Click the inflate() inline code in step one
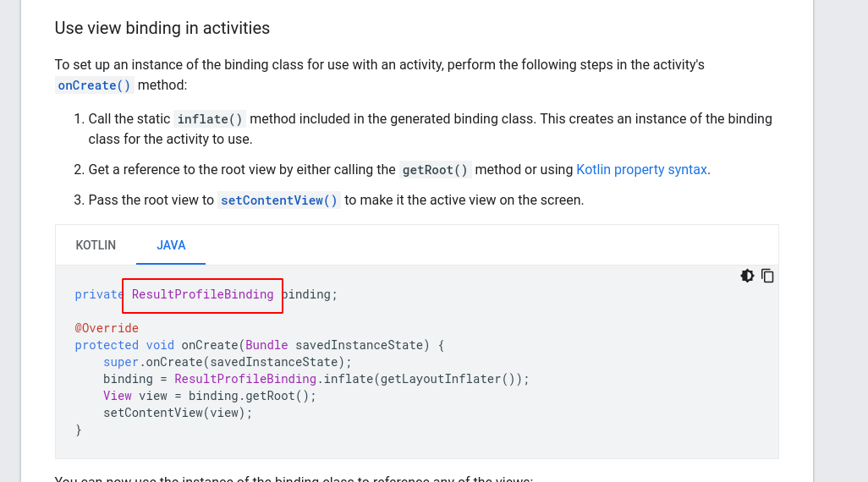The width and height of the screenshot is (868, 482). [210, 119]
